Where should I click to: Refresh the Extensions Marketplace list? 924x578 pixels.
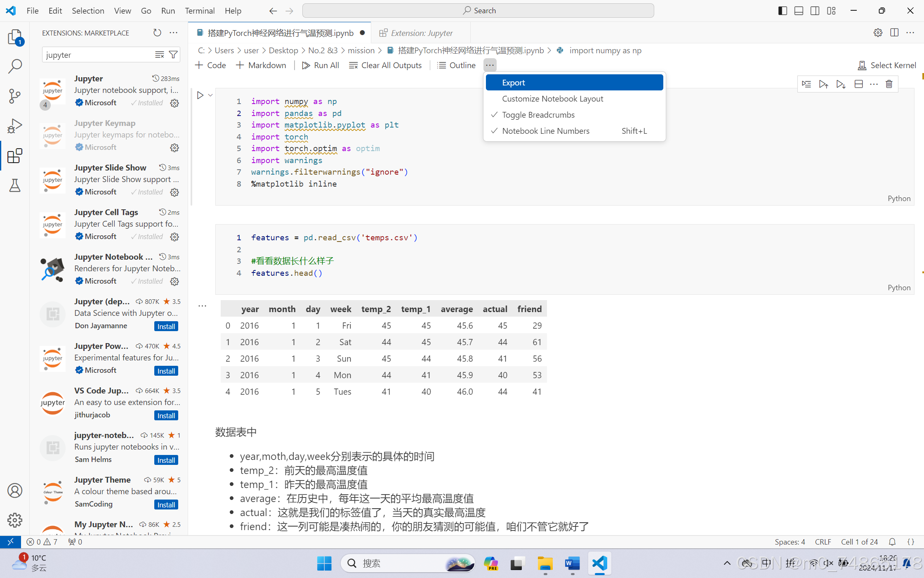click(x=157, y=33)
